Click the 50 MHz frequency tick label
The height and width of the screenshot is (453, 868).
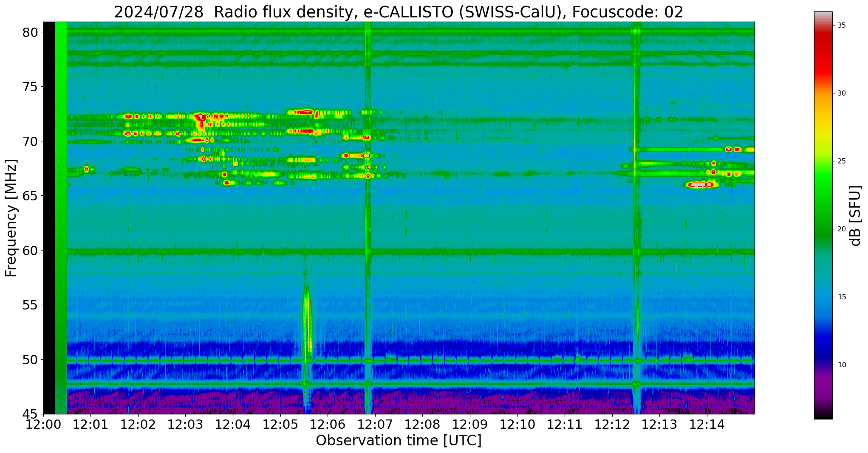pos(30,360)
